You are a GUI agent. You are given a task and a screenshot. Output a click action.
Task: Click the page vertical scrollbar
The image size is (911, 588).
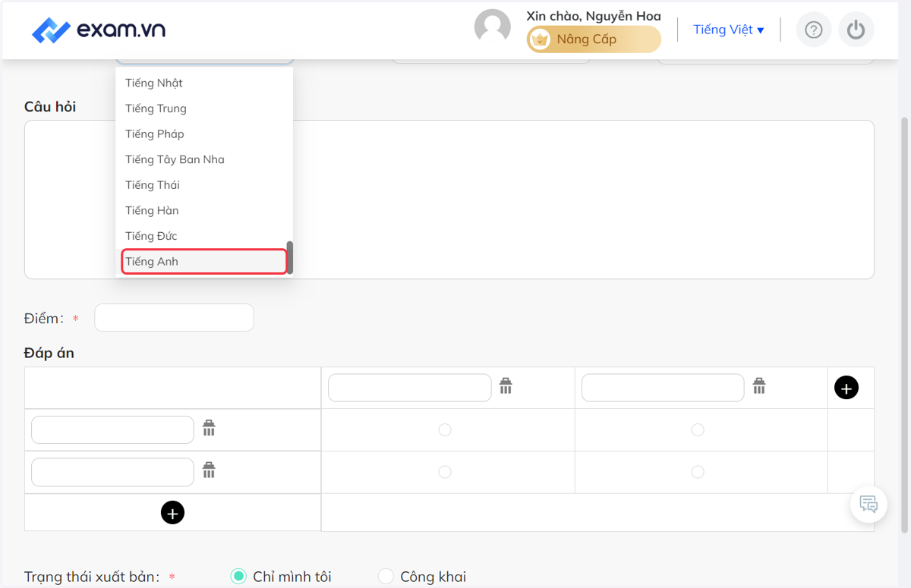[904, 326]
